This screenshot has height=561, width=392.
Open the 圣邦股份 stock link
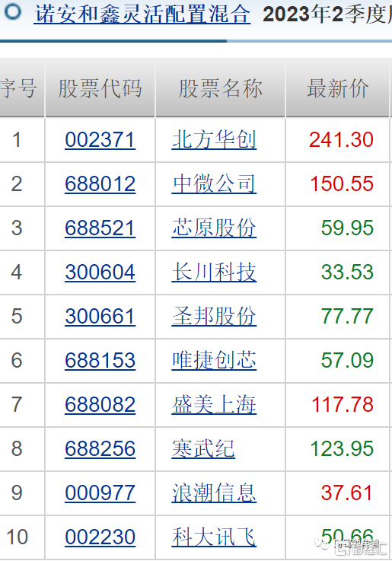coord(214,317)
